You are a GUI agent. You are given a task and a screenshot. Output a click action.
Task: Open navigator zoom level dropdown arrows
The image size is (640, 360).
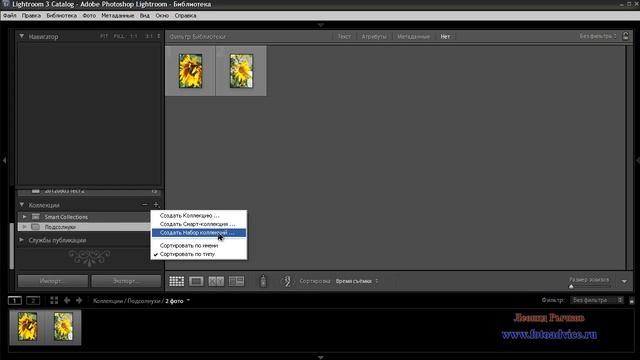click(159, 36)
